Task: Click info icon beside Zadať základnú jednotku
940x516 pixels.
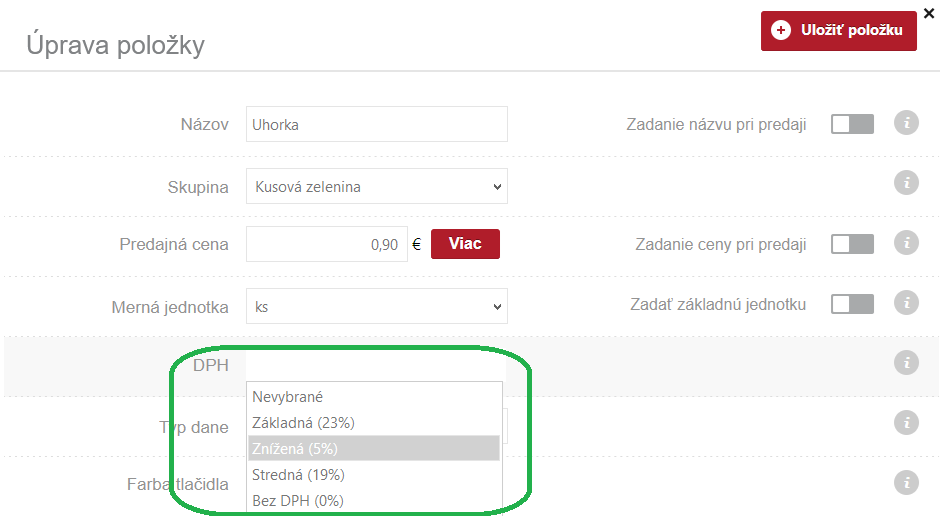Action: click(x=906, y=303)
